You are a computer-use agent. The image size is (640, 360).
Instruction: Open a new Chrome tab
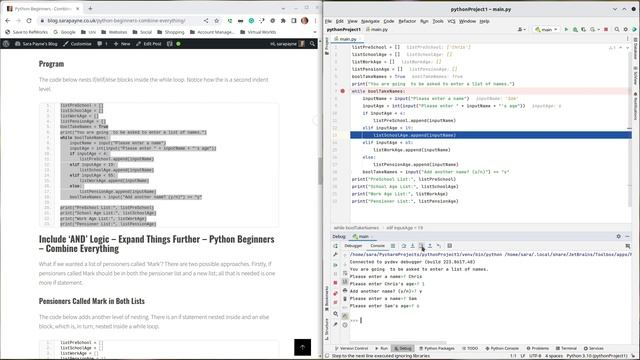[x=90, y=8]
